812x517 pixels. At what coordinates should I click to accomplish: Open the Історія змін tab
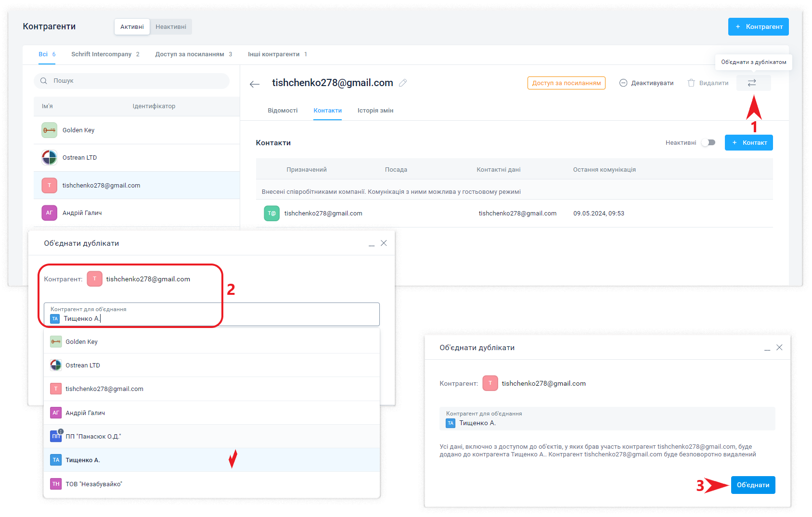point(375,111)
